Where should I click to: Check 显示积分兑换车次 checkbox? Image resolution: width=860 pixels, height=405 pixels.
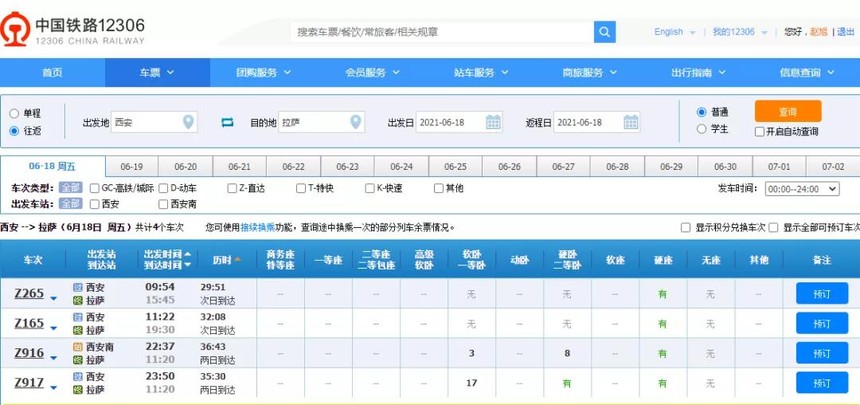point(685,227)
